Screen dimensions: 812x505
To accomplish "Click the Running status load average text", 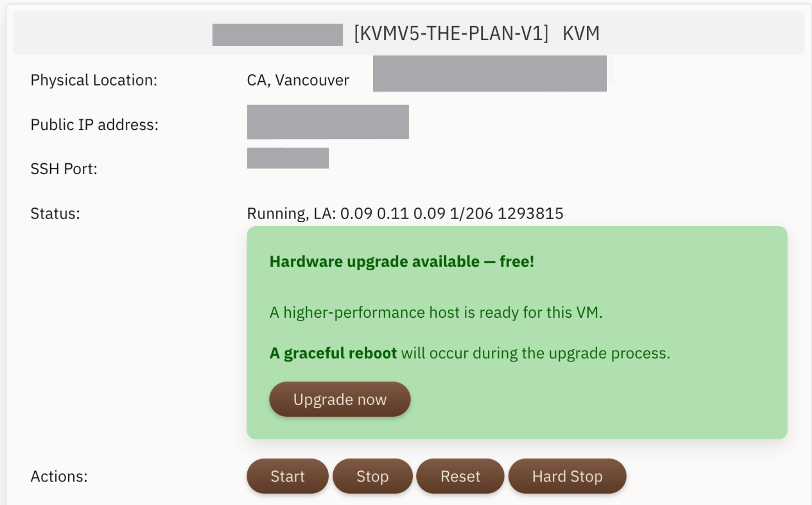I will click(x=405, y=213).
